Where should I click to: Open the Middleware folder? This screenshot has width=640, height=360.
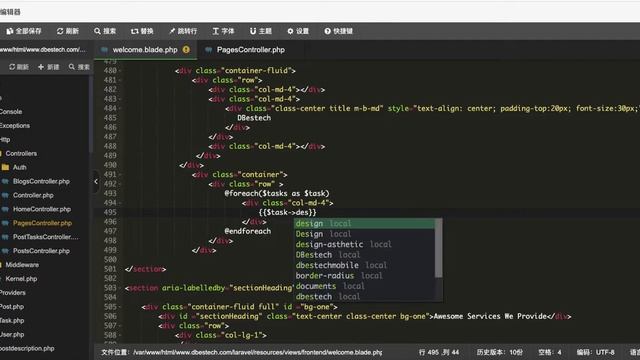pos(22,265)
